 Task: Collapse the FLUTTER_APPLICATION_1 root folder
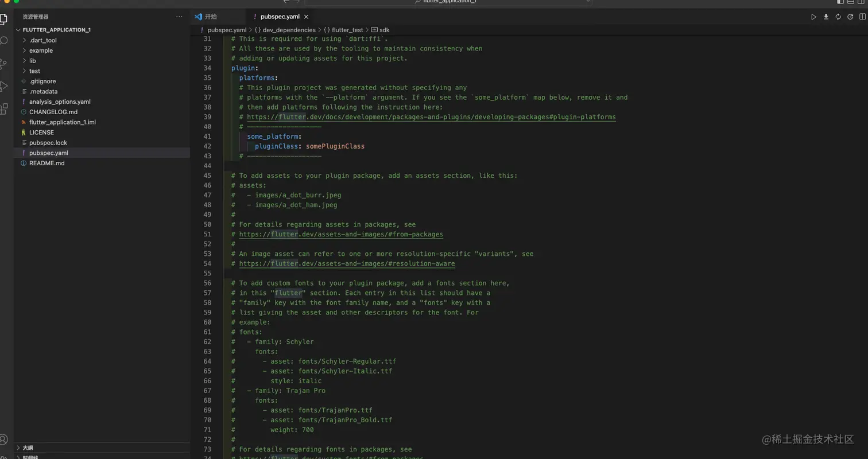tap(18, 30)
